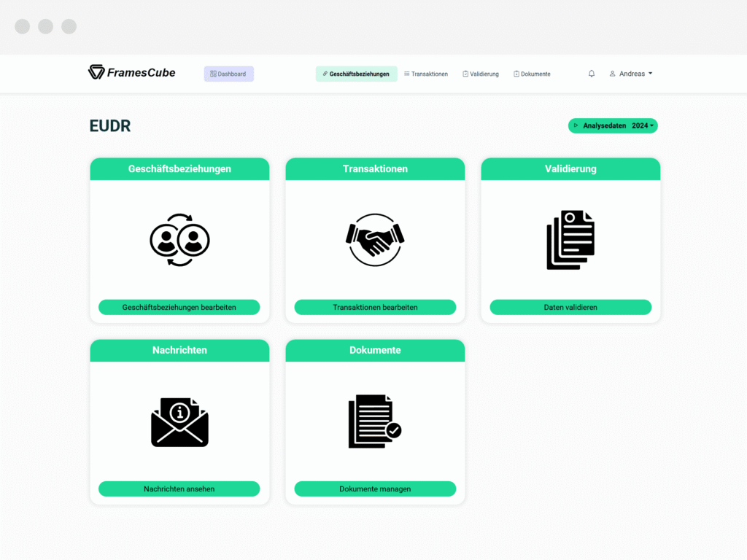Open the Analysedaten selector
The height and width of the screenshot is (560, 747).
pyautogui.click(x=613, y=125)
